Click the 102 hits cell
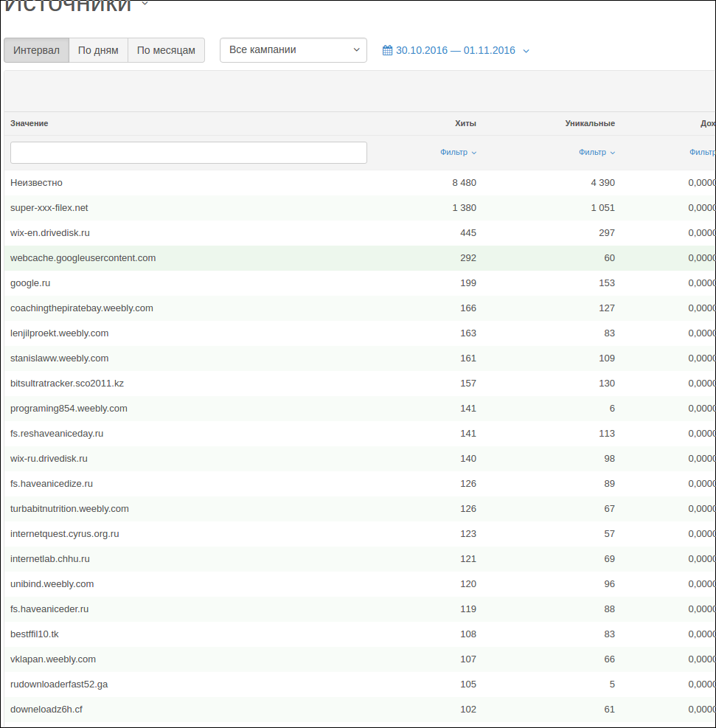This screenshot has width=716, height=728. pos(468,710)
